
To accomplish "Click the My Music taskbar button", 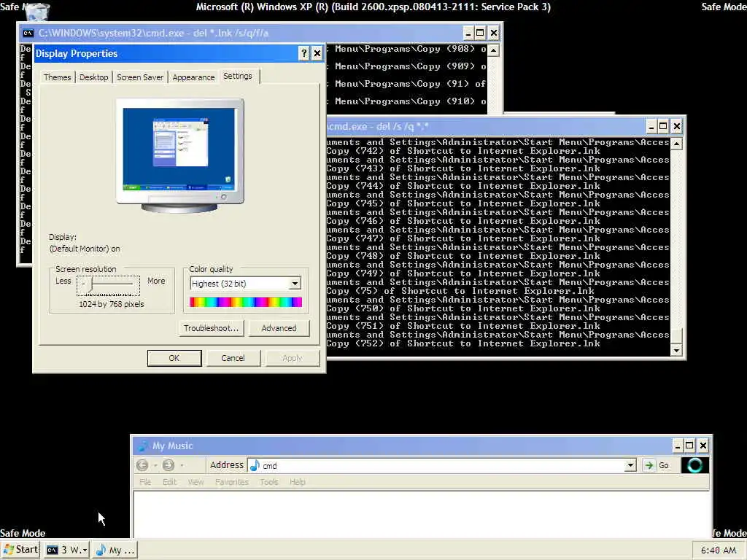I will tap(115, 550).
